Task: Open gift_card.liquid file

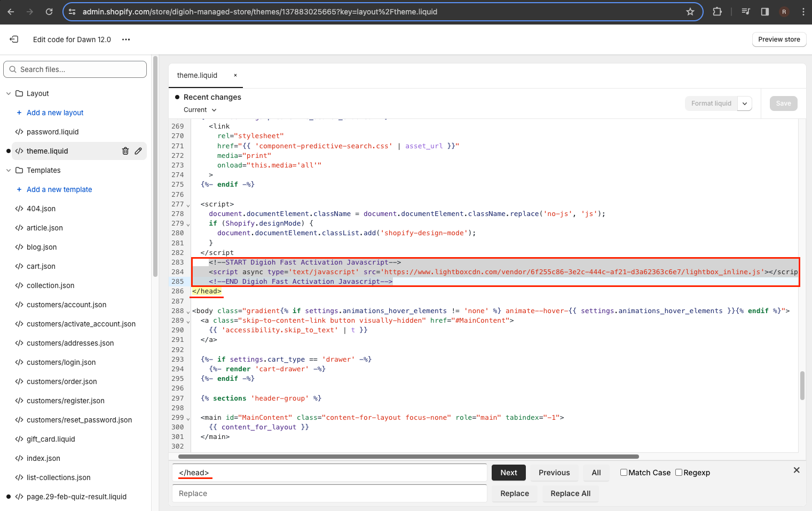Action: (51, 439)
